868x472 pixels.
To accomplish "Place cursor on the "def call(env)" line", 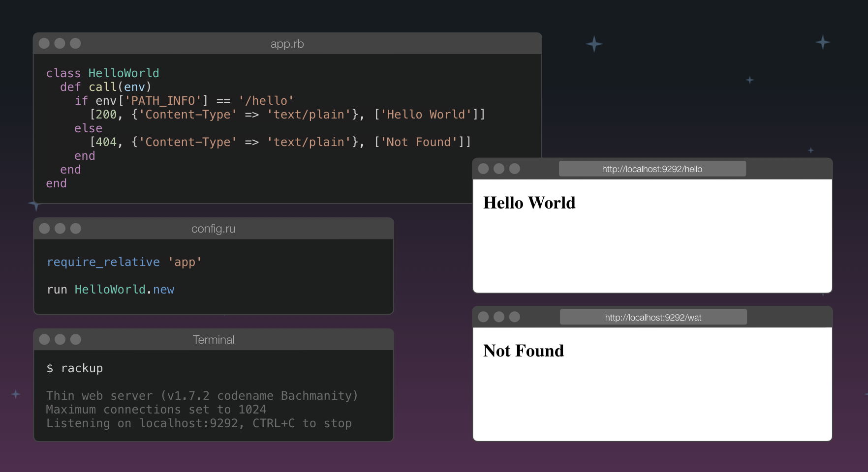I will tap(106, 87).
